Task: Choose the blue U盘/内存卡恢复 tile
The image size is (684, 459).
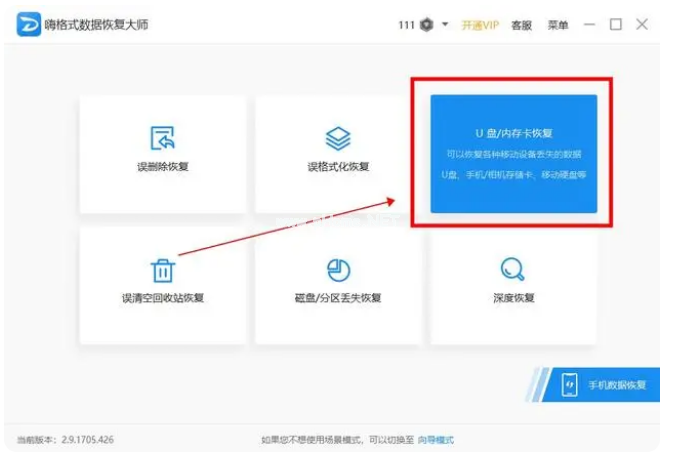Action: [513, 153]
